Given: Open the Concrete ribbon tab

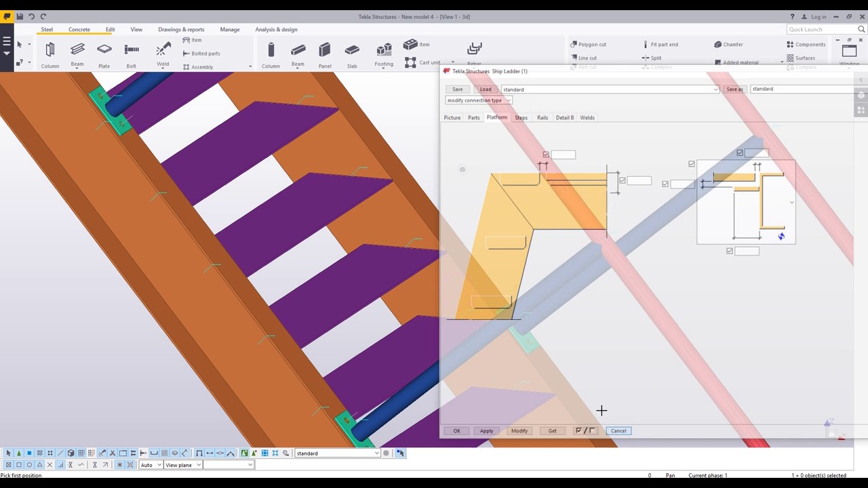Looking at the screenshot, I should point(79,29).
